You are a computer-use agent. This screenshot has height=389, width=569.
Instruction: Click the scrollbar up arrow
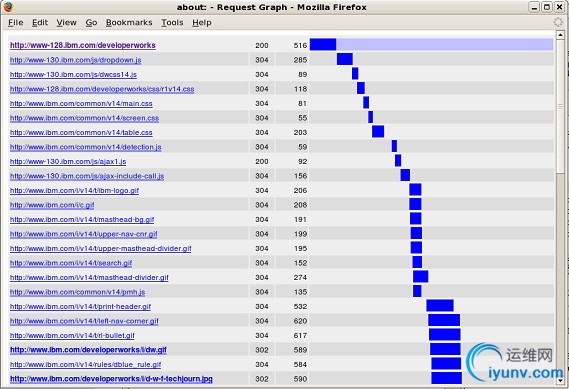(x=560, y=35)
